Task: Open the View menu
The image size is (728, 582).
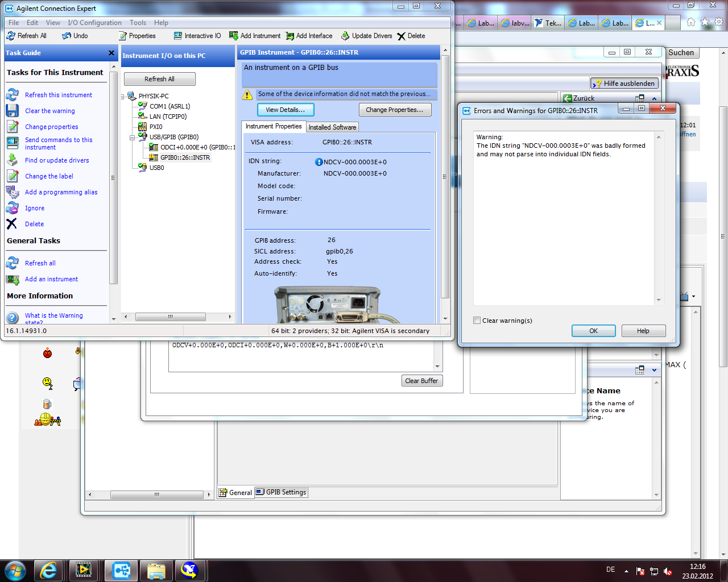Action: pyautogui.click(x=53, y=23)
